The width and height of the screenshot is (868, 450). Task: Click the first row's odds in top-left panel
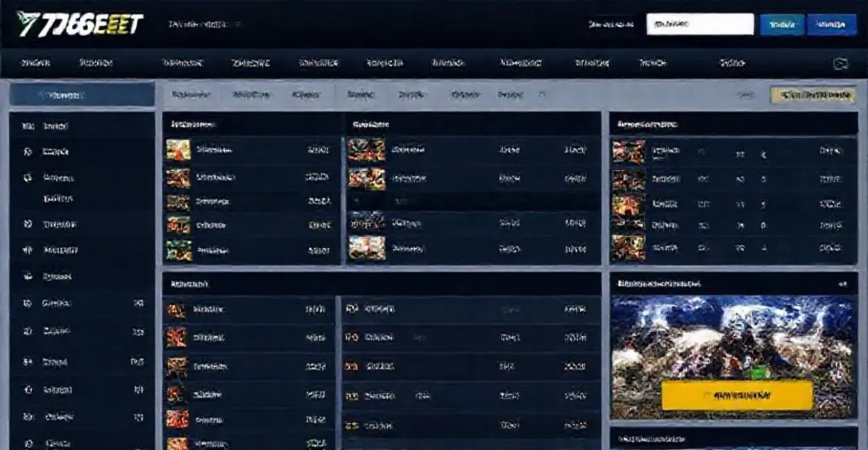click(317, 150)
